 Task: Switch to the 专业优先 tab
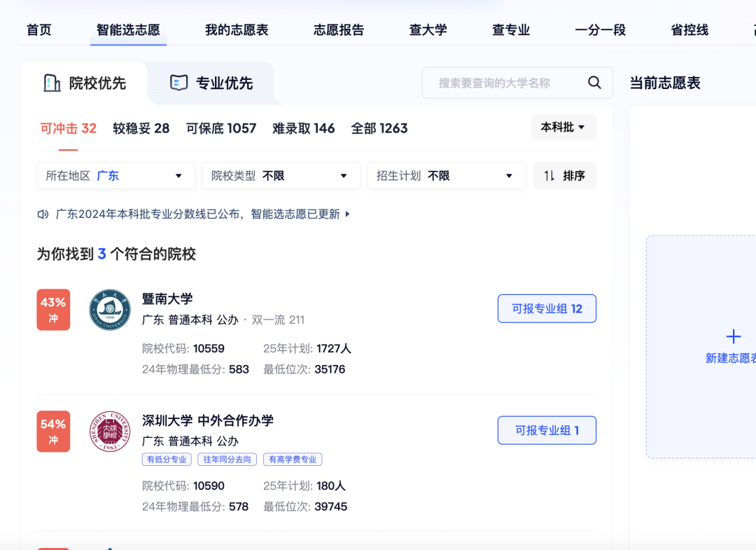coord(211,83)
